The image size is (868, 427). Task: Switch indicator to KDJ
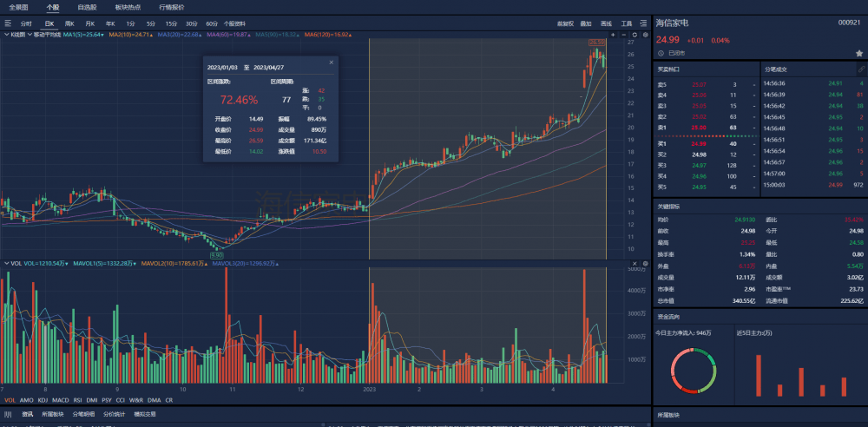click(x=43, y=400)
